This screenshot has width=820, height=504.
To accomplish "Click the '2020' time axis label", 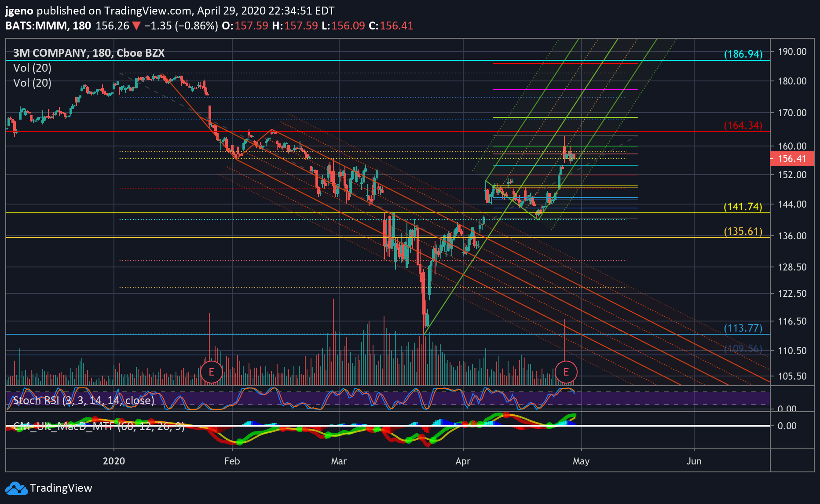I will pos(114,461).
